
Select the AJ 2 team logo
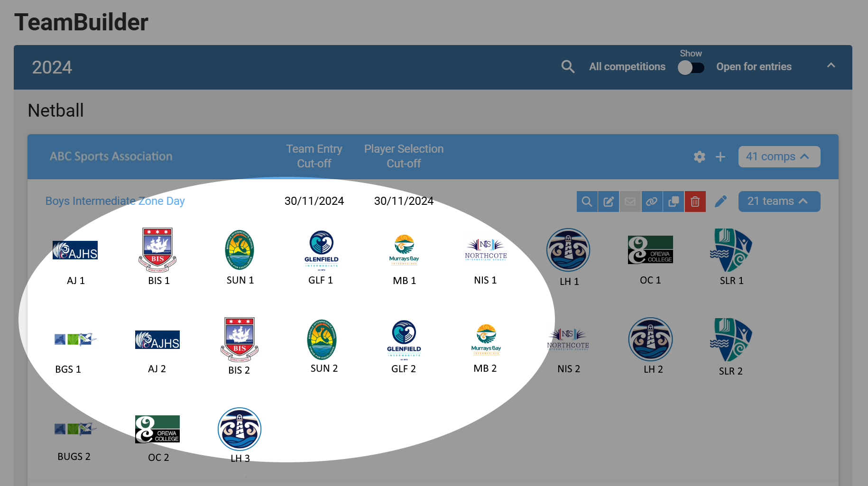[157, 339]
